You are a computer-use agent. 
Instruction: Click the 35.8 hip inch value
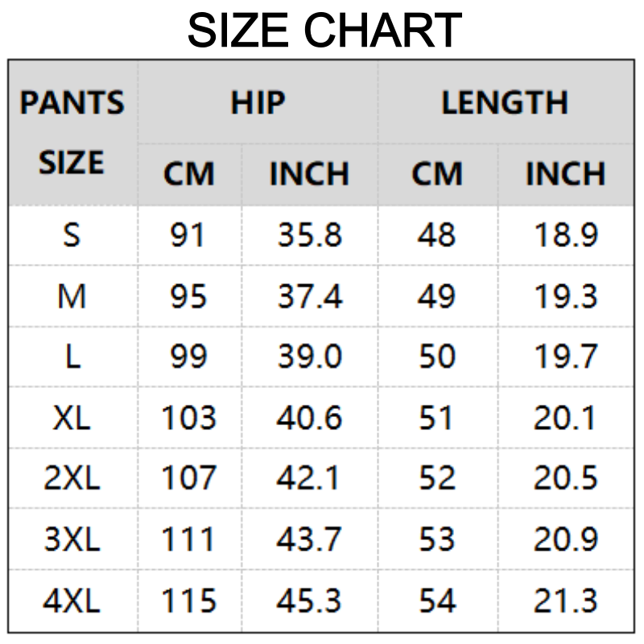coord(310,235)
